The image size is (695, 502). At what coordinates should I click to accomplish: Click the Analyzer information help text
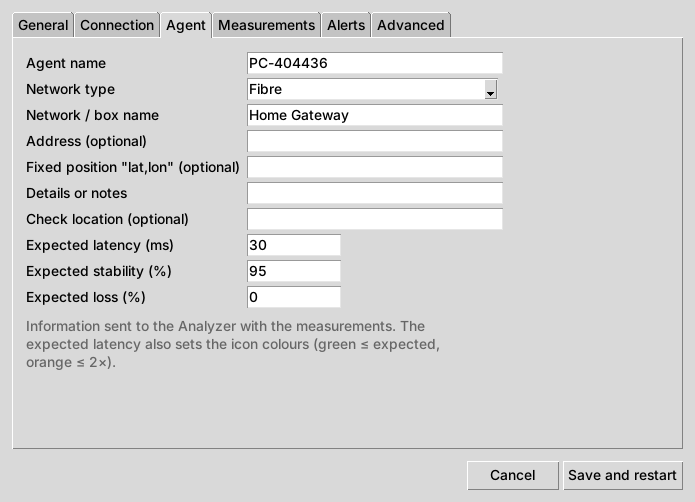[x=233, y=344]
